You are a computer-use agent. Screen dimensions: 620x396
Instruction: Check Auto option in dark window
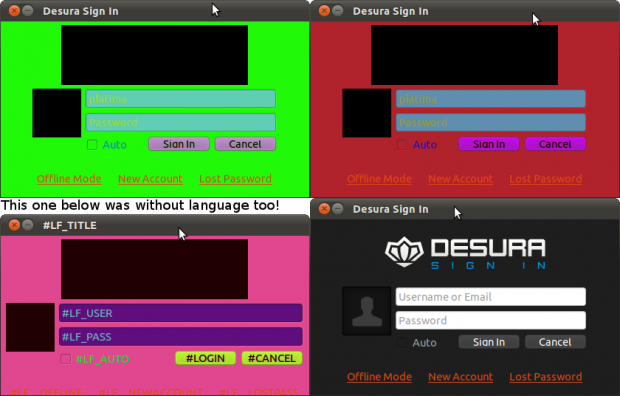pyautogui.click(x=402, y=343)
